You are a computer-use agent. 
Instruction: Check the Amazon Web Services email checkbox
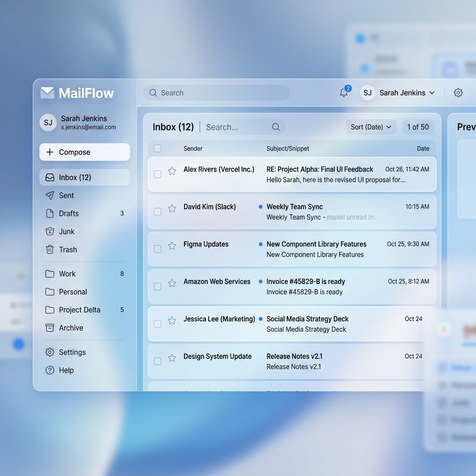coord(158,286)
